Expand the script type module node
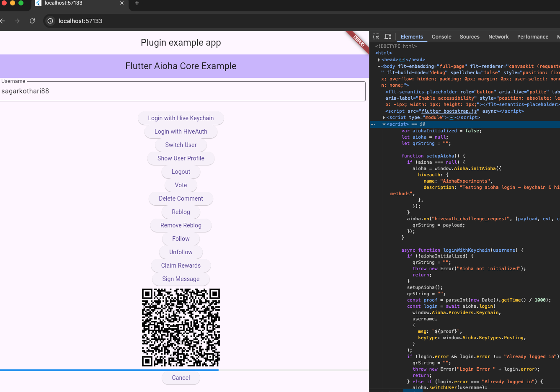Image resolution: width=560 pixels, height=392 pixels. tap(384, 118)
